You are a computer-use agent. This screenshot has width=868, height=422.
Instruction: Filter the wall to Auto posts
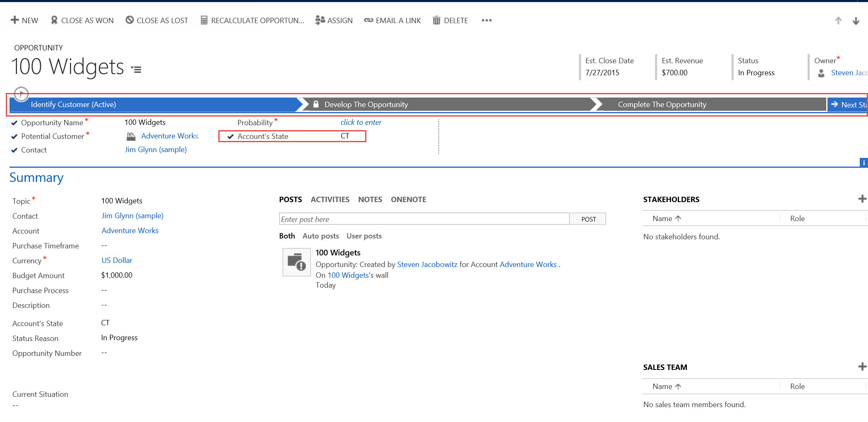click(x=320, y=236)
